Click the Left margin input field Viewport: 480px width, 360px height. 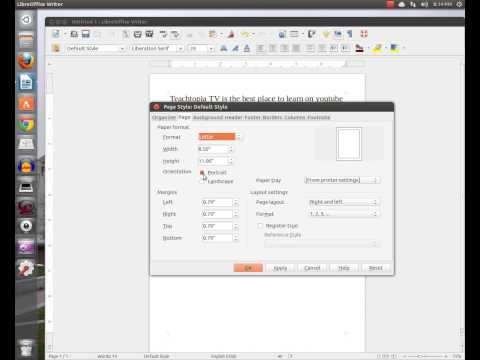(x=217, y=202)
